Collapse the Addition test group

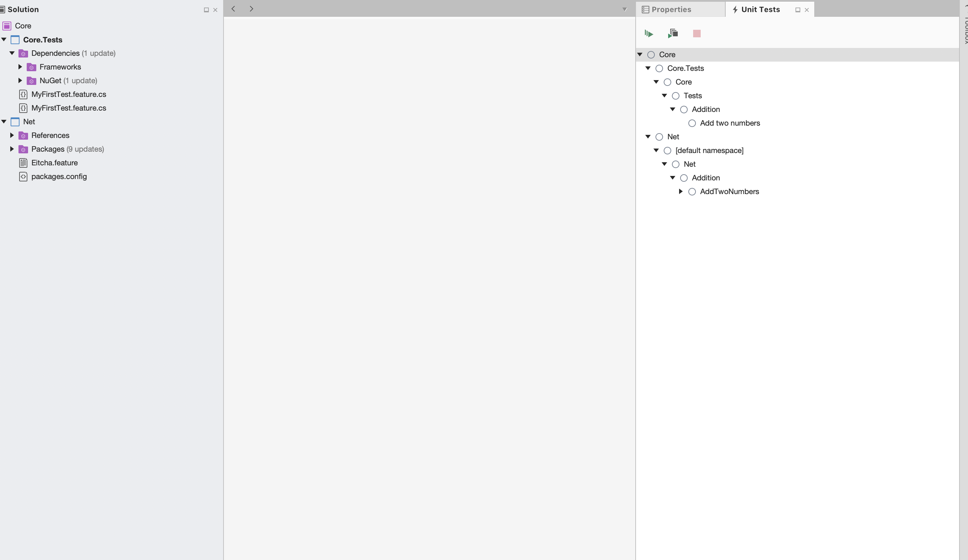tap(673, 110)
